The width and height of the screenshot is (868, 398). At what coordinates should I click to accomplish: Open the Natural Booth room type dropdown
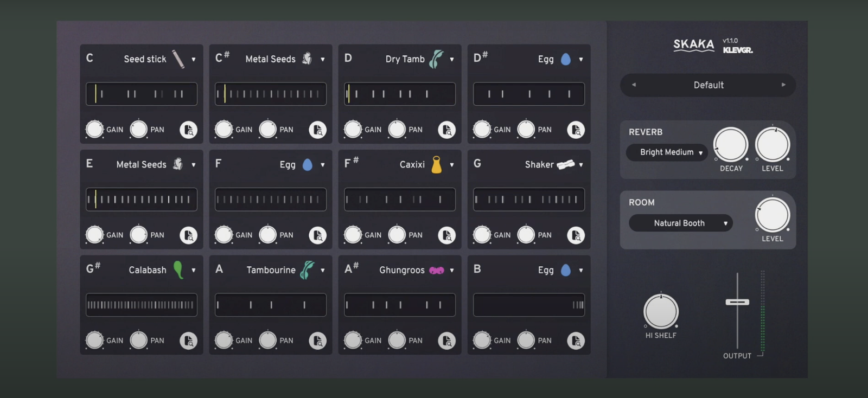680,223
